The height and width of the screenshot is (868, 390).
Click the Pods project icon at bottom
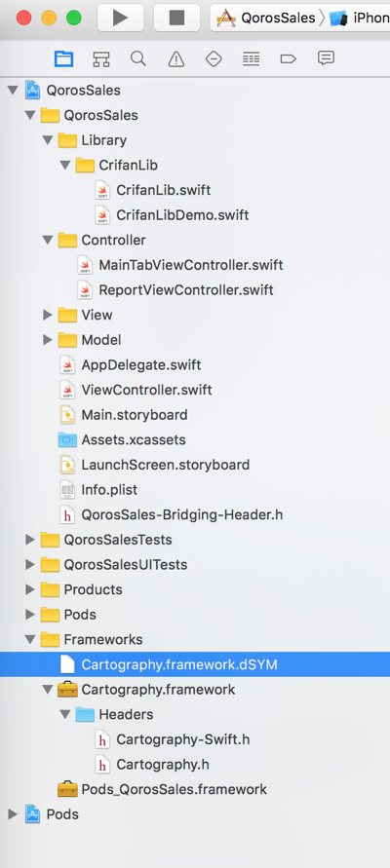33,814
